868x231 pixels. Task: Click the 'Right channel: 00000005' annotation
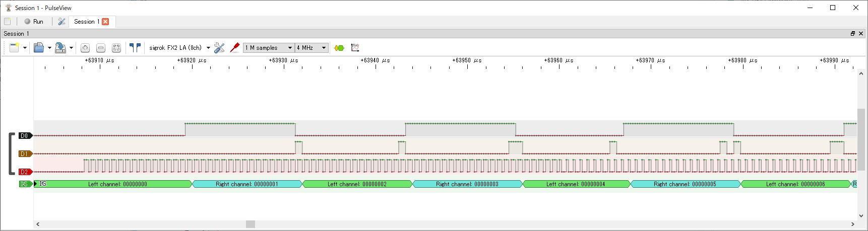point(685,184)
